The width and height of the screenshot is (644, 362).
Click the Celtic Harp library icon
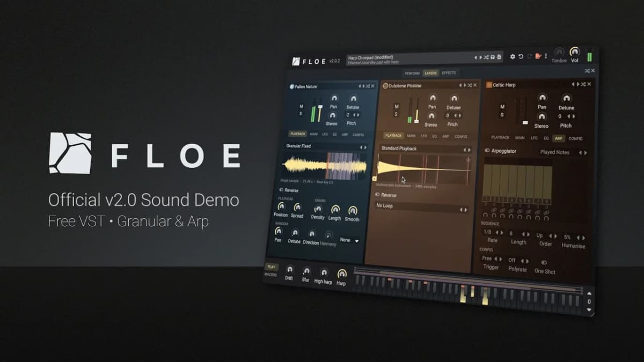(489, 85)
